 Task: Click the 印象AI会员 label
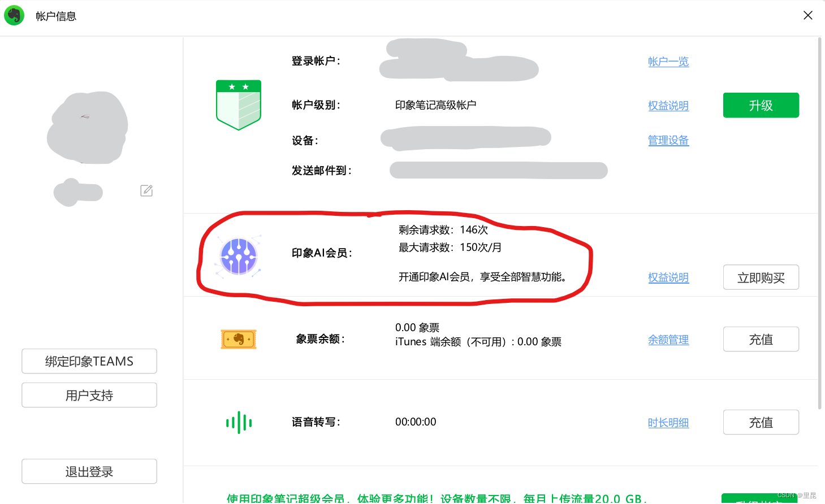point(322,253)
